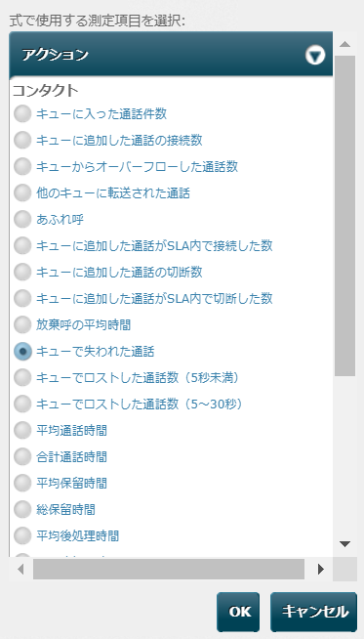Select 放棄呼の平均時間 radio button
364x639 pixels.
(x=22, y=324)
